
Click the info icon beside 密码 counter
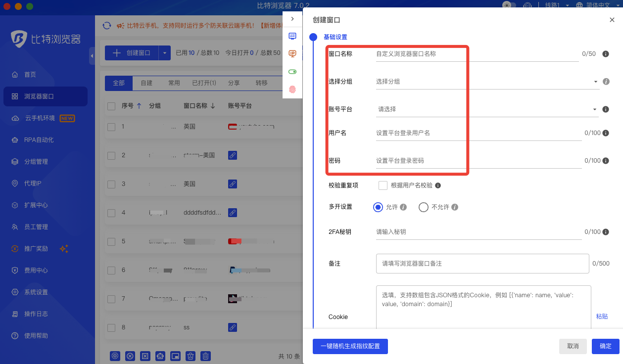pyautogui.click(x=606, y=161)
